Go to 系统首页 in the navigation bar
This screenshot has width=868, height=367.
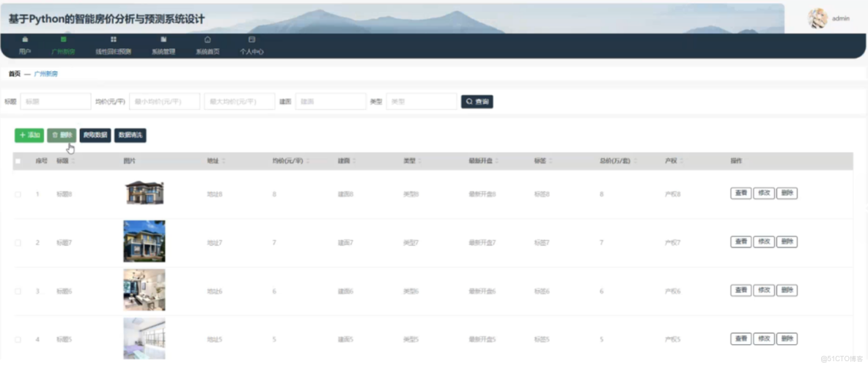207,46
